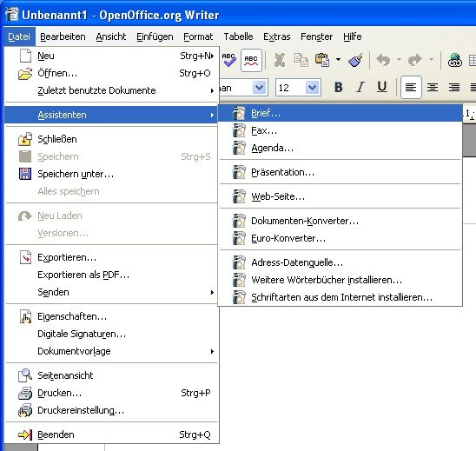Click the Exportieren icon
476x451 pixels.
25,257
